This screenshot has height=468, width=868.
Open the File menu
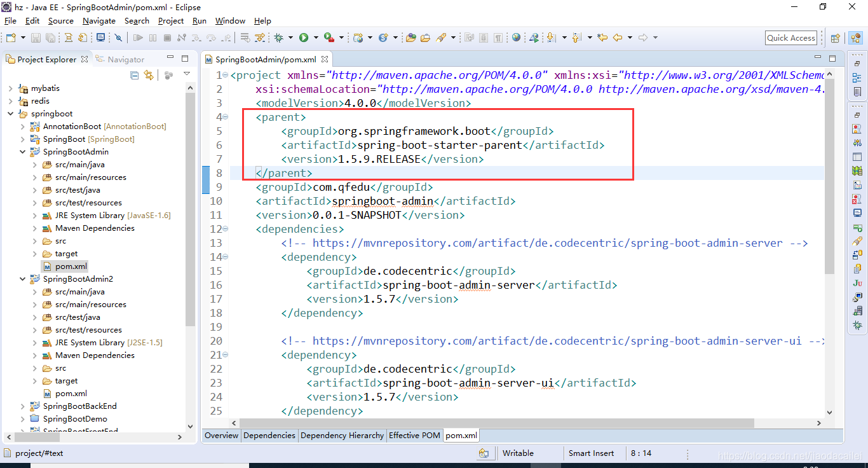tap(10, 21)
